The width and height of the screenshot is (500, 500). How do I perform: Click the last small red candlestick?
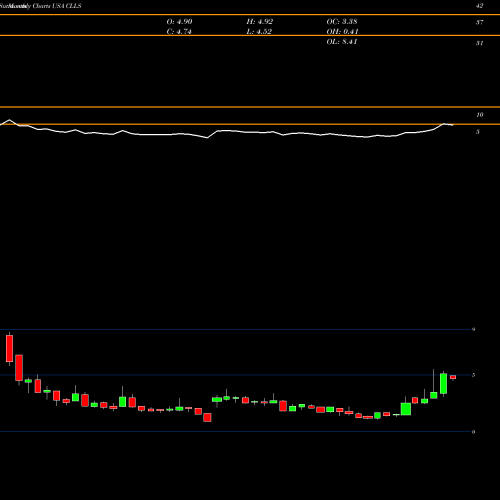coord(453,377)
